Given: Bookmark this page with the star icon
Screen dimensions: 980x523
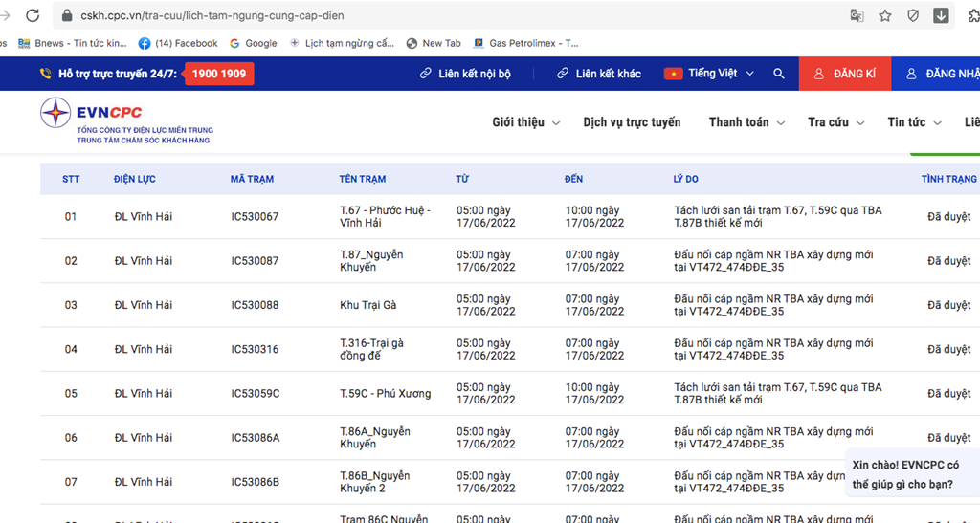Looking at the screenshot, I should (885, 15).
